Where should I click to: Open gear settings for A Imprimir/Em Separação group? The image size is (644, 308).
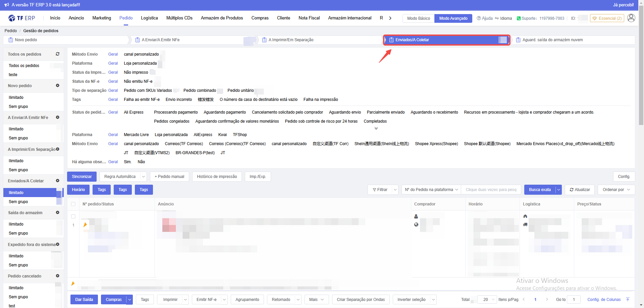click(x=58, y=149)
